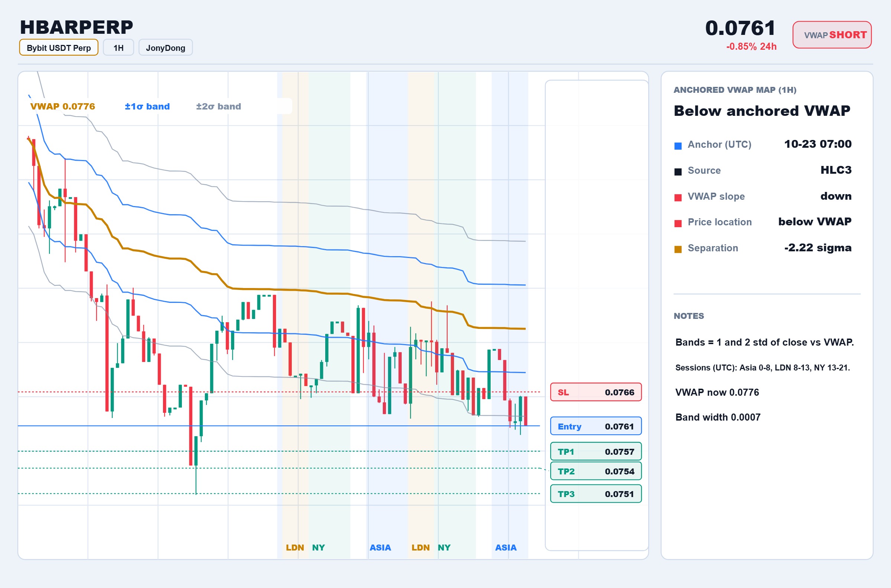Screen dimensions: 891x588
Task: Click the ±2σ band legend label
Action: pos(219,107)
